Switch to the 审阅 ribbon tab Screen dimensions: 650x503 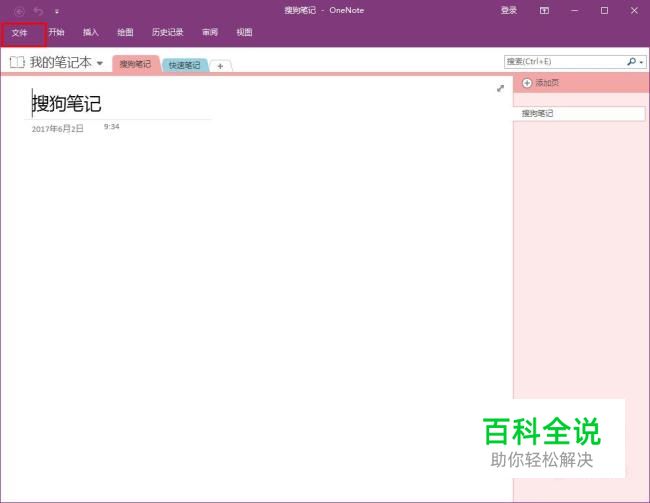click(210, 32)
